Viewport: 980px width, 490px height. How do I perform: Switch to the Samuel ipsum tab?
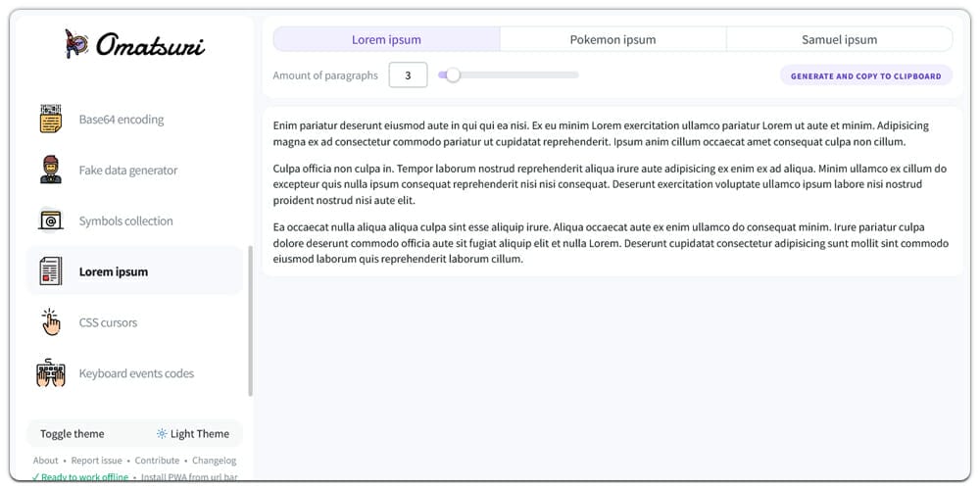(840, 39)
